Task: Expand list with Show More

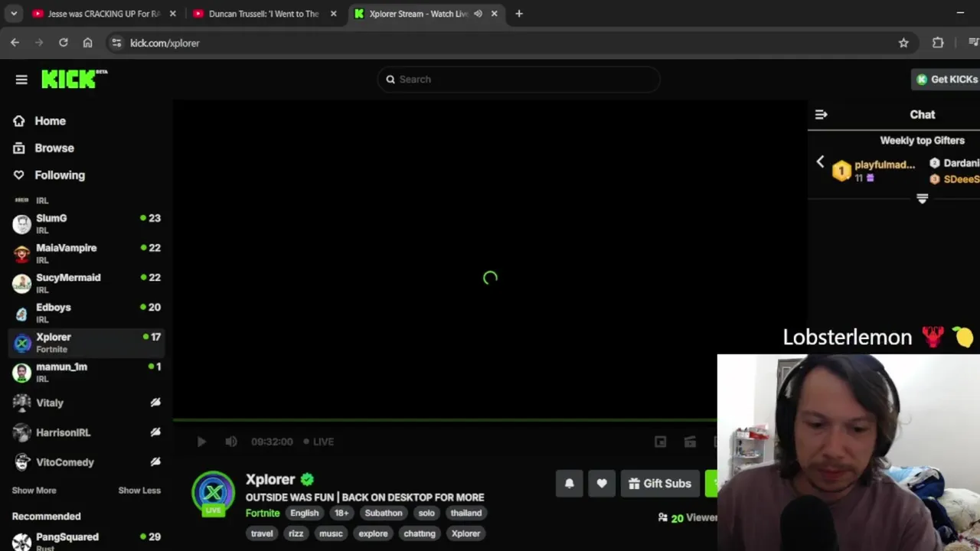Action: (x=34, y=491)
